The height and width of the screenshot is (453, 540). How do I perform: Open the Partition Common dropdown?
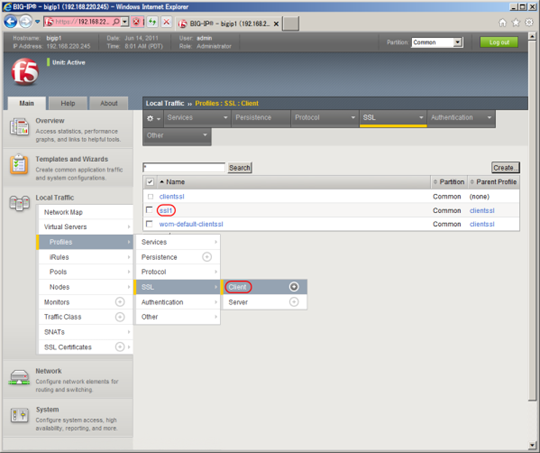click(x=437, y=42)
